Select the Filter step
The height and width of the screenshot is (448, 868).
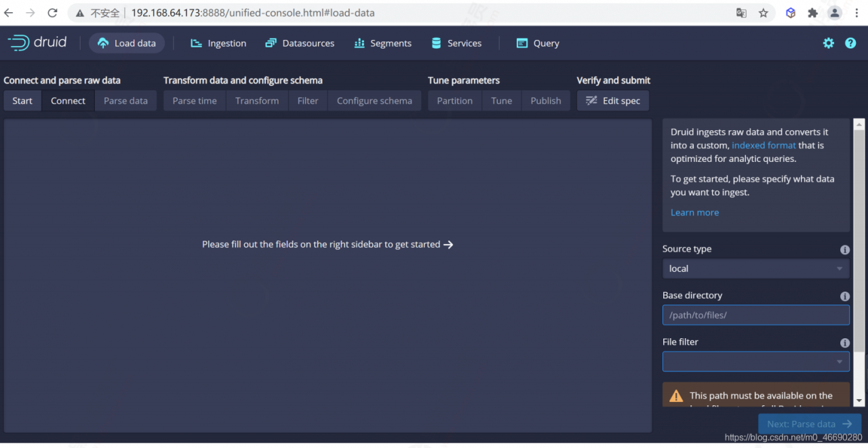[x=308, y=100]
